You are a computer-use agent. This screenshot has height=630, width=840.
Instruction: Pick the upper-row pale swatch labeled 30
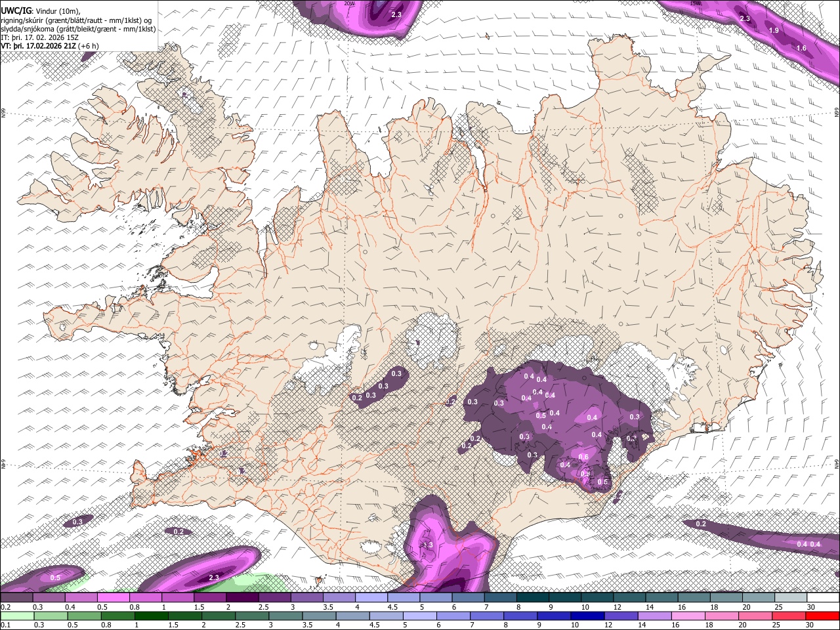point(824,597)
